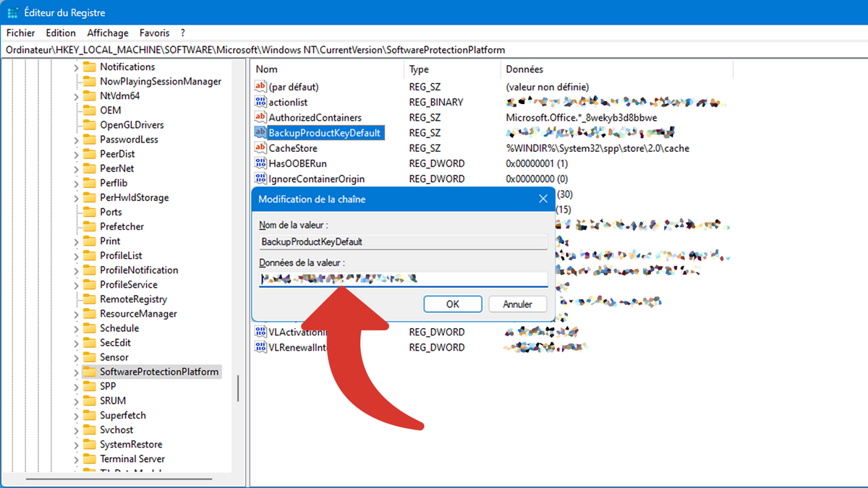Open the Favoris menu
The height and width of the screenshot is (488, 868).
(154, 33)
